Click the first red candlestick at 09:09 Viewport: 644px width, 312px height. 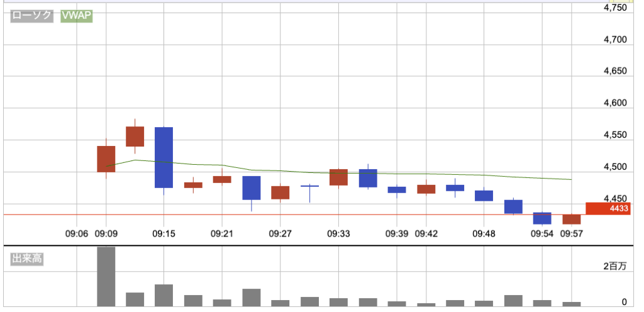coord(106,159)
